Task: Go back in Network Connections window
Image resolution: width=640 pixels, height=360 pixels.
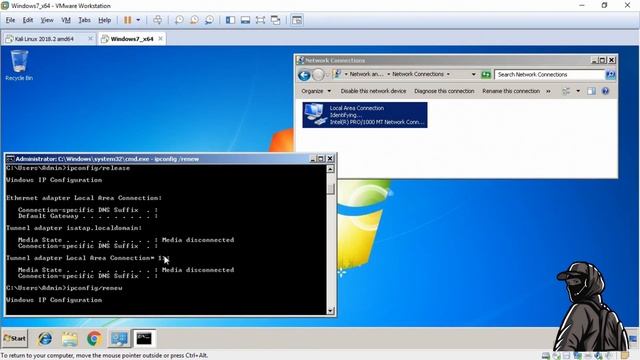Action: 304,75
